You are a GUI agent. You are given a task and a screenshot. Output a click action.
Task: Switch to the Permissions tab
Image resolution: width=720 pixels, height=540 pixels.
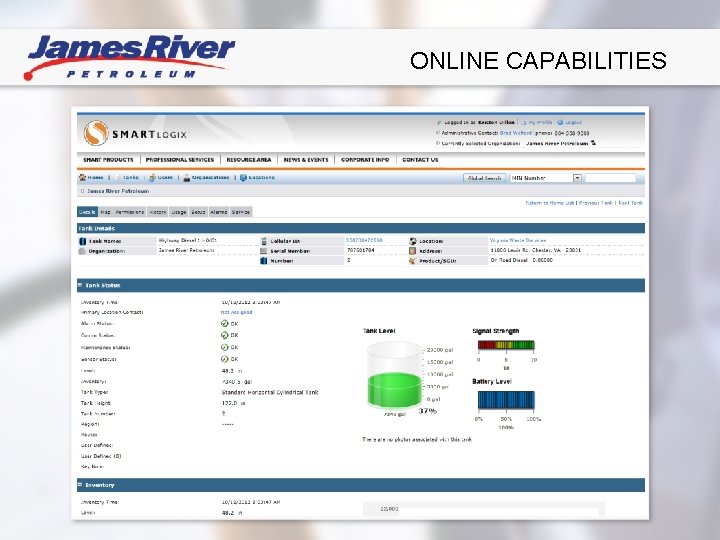click(129, 212)
